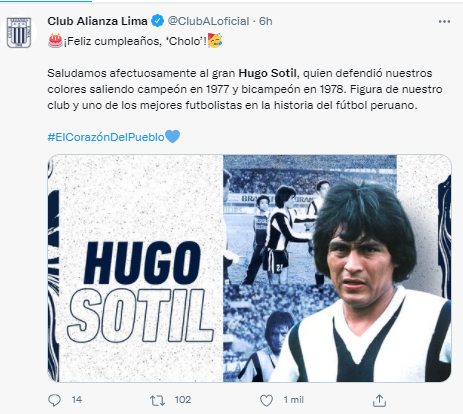Click the blue verified badge
Screen dimensions: 463x414
(157, 21)
